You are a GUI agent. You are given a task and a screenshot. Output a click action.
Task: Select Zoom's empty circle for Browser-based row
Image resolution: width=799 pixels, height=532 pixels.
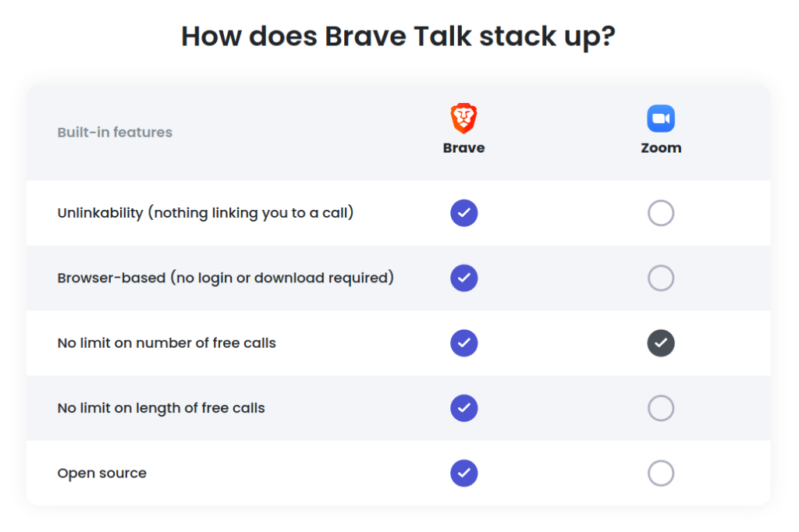point(661,278)
